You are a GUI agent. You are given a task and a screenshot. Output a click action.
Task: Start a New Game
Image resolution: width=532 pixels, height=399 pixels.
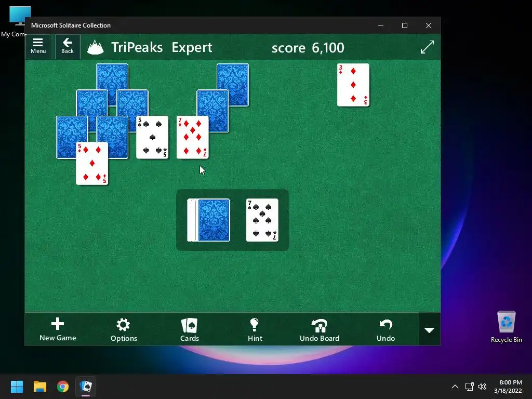click(58, 329)
